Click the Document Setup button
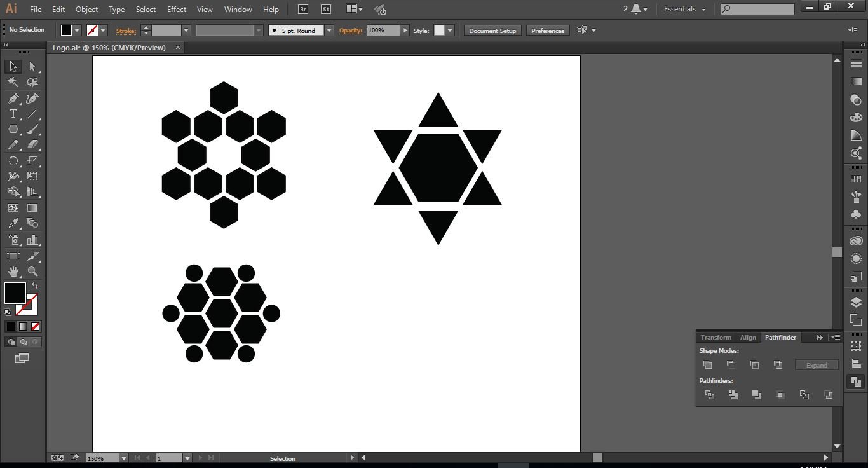The image size is (868, 468). tap(492, 31)
